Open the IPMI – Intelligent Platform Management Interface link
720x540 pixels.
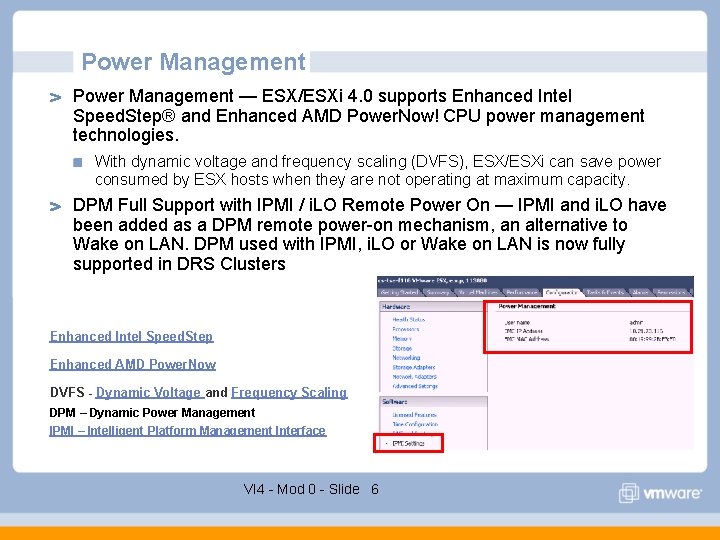pos(188,431)
